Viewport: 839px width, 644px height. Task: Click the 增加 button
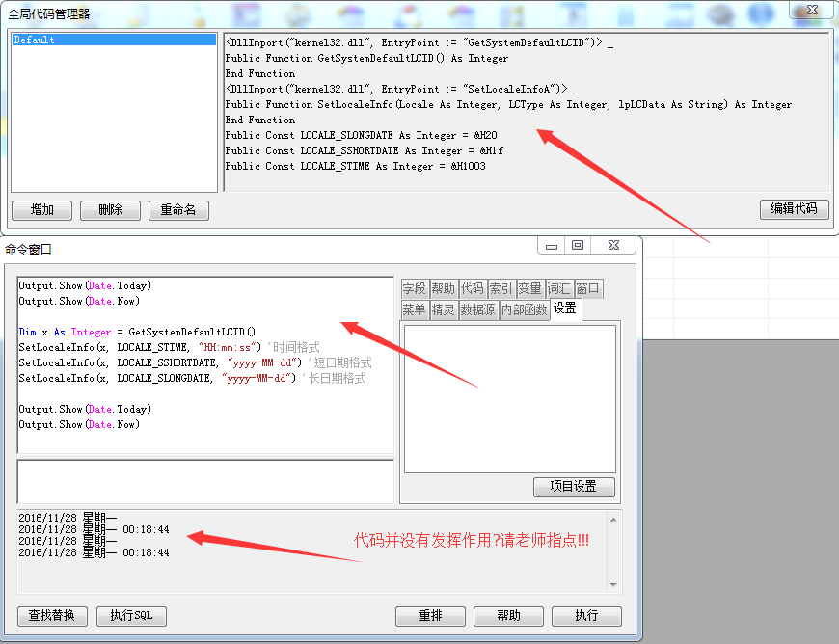(x=41, y=210)
